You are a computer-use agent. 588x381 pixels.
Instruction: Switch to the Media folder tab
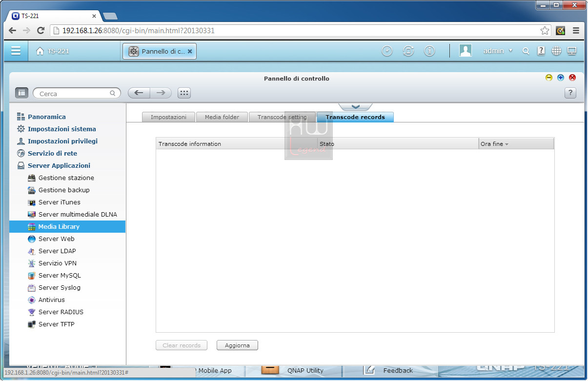(222, 117)
